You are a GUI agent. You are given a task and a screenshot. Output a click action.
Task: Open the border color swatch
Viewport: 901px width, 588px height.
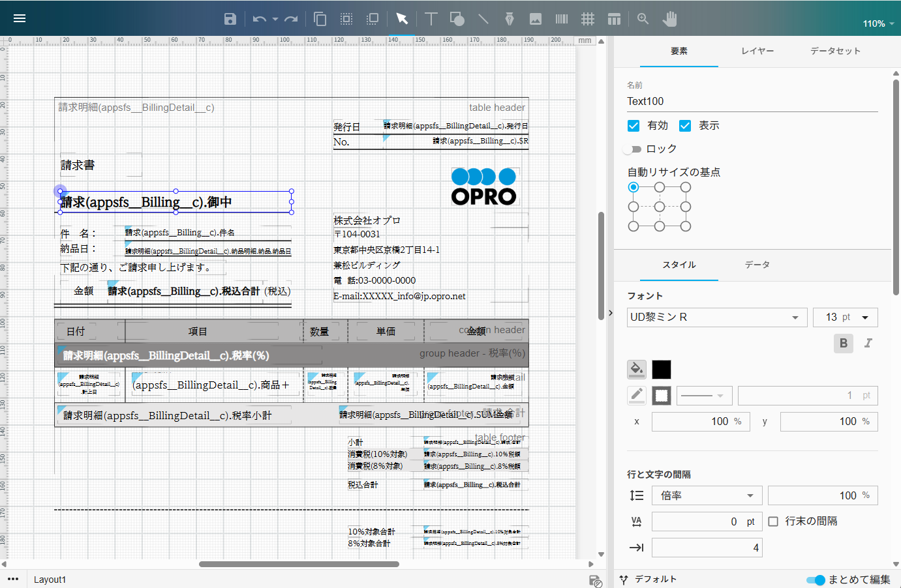coord(662,395)
